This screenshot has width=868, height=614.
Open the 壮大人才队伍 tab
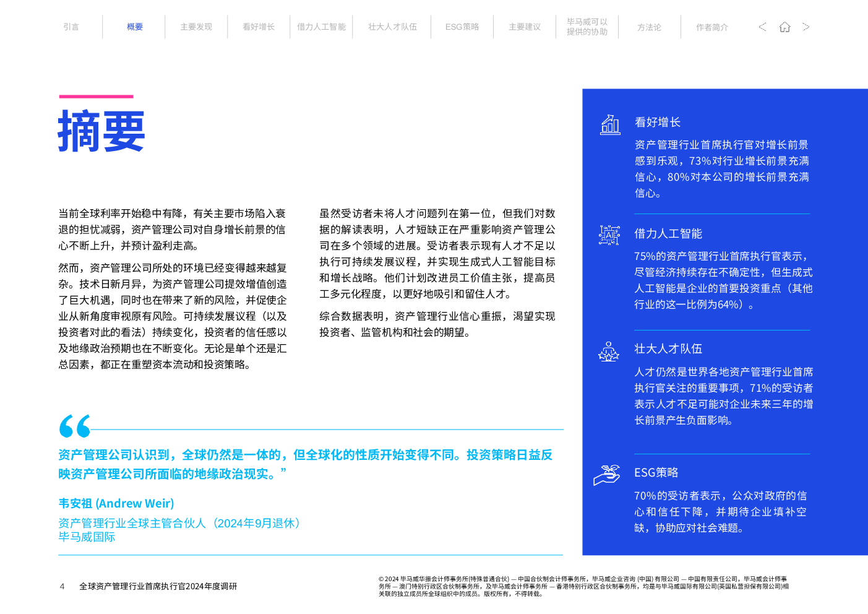pos(392,27)
